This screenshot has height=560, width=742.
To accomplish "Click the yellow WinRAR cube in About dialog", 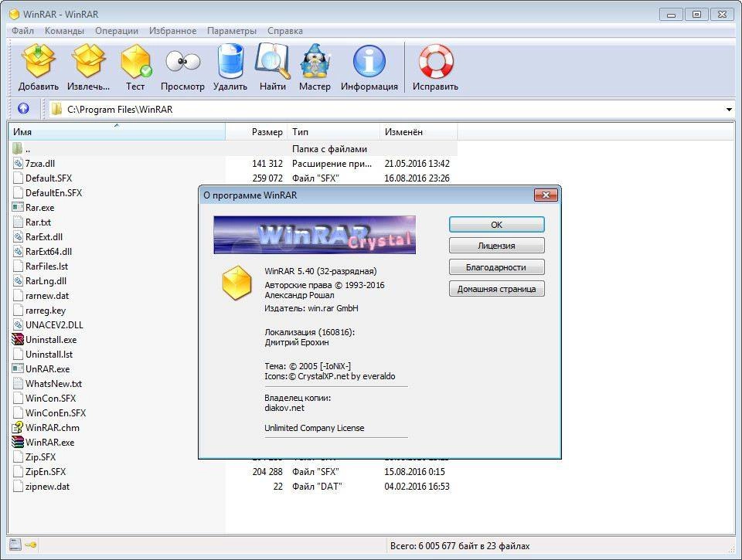I will (237, 283).
